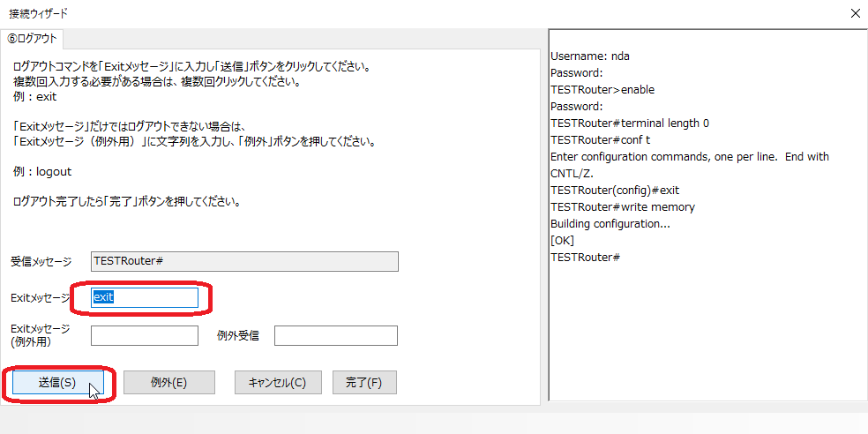Click the last 'TESTRouter#' prompt in terminal
This screenshot has height=434, width=868.
click(x=585, y=258)
